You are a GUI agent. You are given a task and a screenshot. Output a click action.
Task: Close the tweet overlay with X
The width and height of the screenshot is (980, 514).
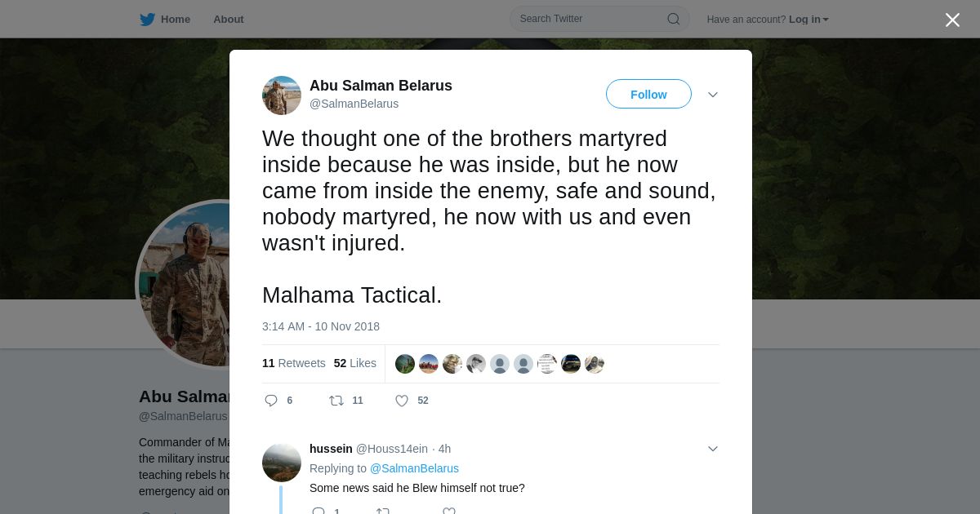[x=952, y=20]
